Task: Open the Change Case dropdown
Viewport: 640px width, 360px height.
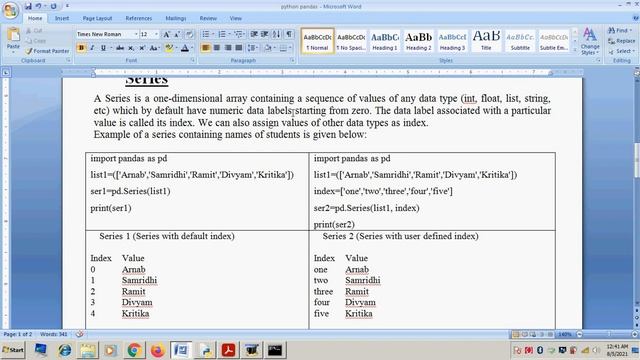Action: (154, 48)
